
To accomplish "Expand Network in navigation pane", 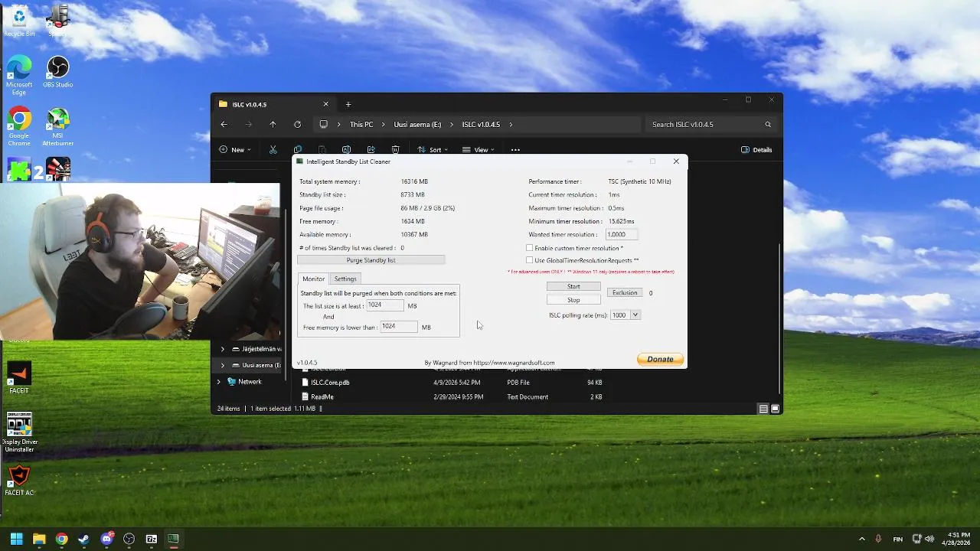I will (219, 382).
